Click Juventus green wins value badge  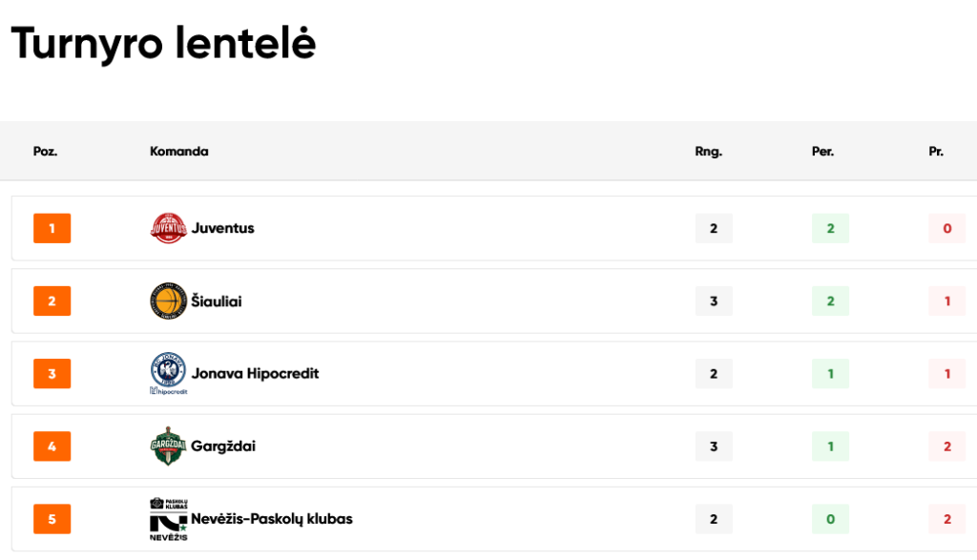(830, 228)
